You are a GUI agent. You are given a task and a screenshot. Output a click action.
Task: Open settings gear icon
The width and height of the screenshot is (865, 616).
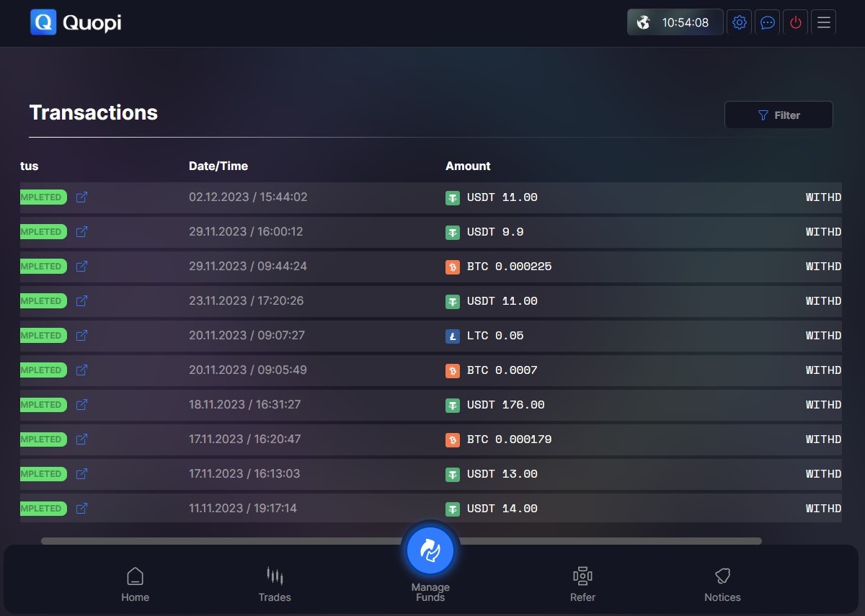pyautogui.click(x=739, y=22)
